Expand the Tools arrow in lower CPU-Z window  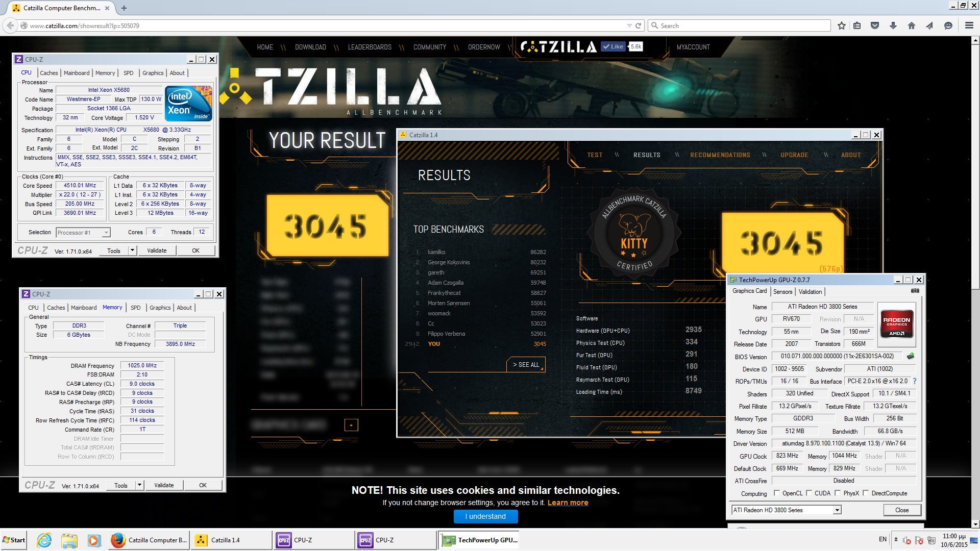coord(139,485)
